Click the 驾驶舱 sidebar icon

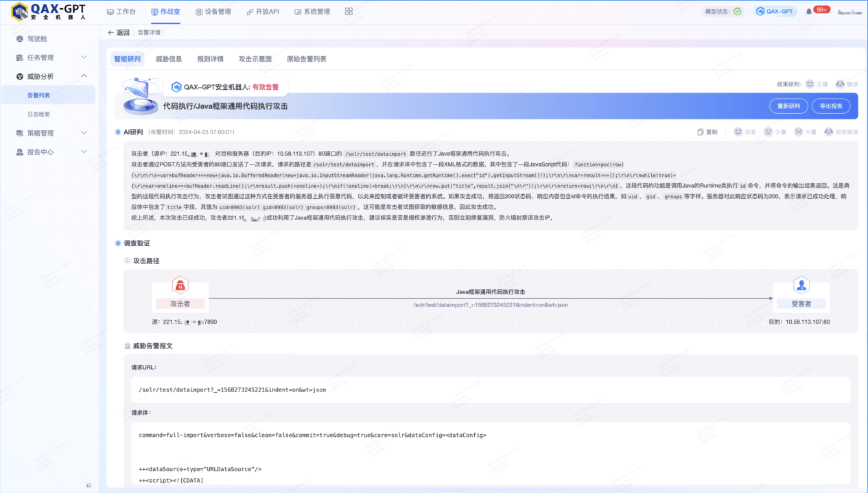[20, 38]
